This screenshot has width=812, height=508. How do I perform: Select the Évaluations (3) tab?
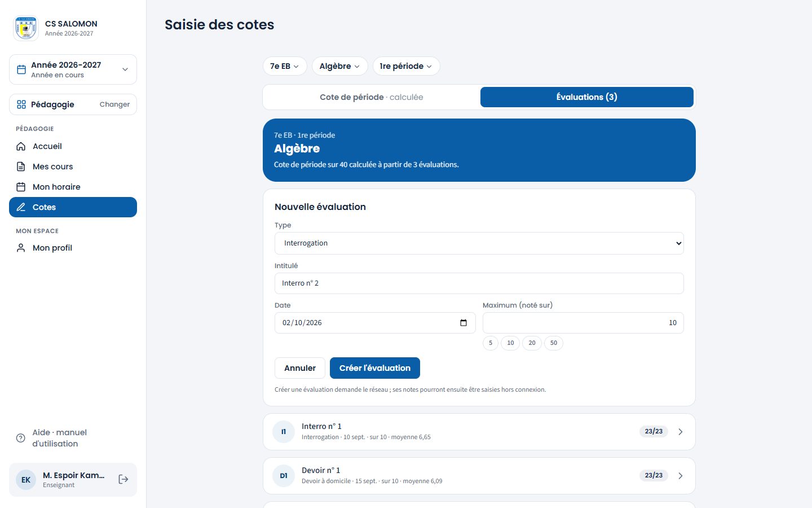587,97
